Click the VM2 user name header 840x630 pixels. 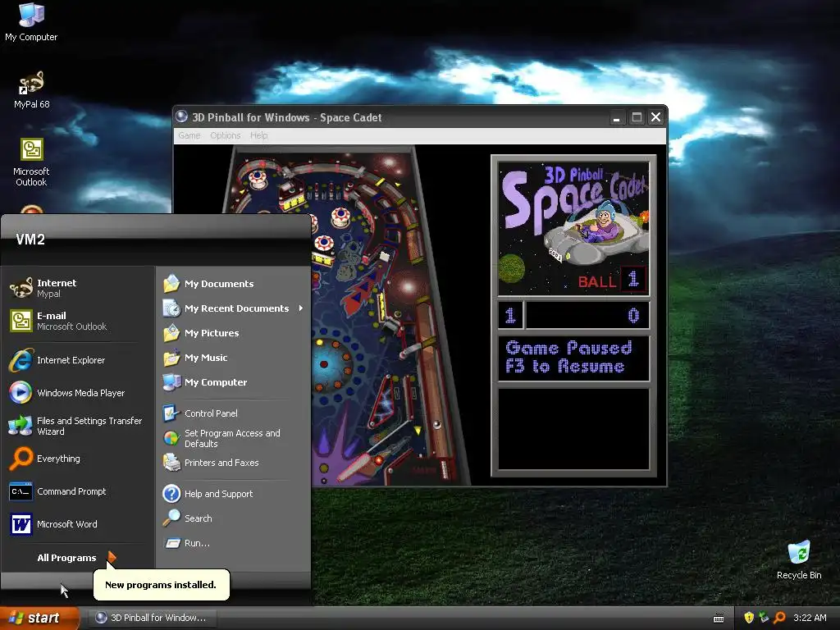[30, 240]
